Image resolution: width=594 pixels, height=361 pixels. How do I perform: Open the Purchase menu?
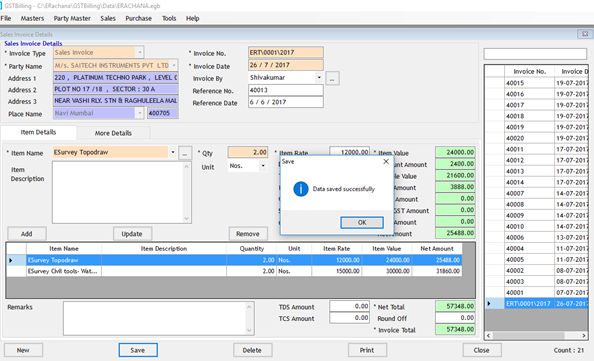pyautogui.click(x=139, y=18)
